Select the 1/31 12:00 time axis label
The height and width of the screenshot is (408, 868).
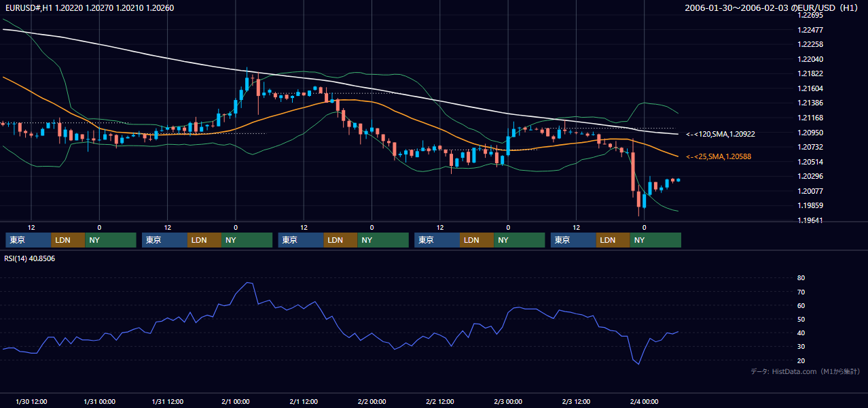(168, 401)
